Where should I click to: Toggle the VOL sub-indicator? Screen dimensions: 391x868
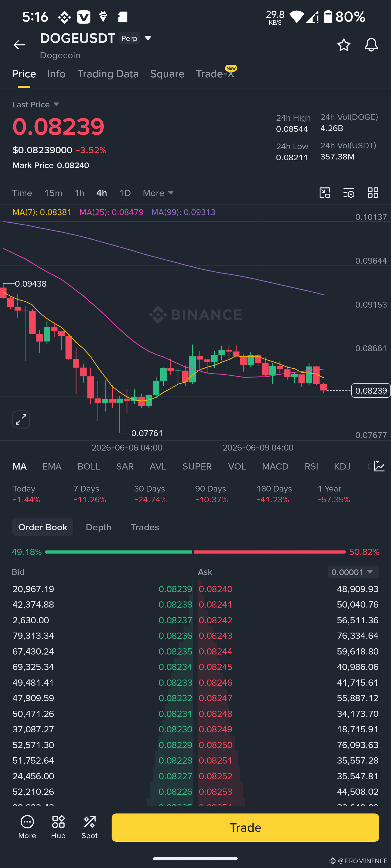pos(237,466)
